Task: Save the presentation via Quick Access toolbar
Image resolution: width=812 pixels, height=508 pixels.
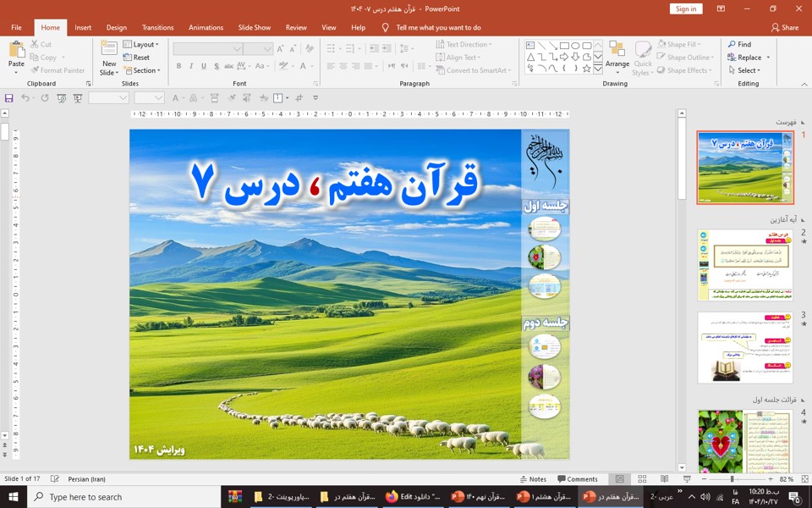Action: 9,98
